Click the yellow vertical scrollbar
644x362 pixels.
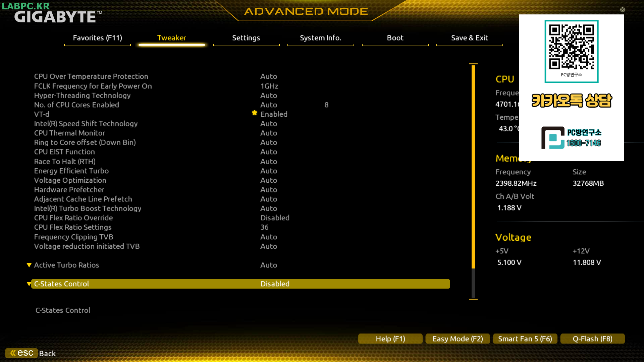click(x=473, y=168)
